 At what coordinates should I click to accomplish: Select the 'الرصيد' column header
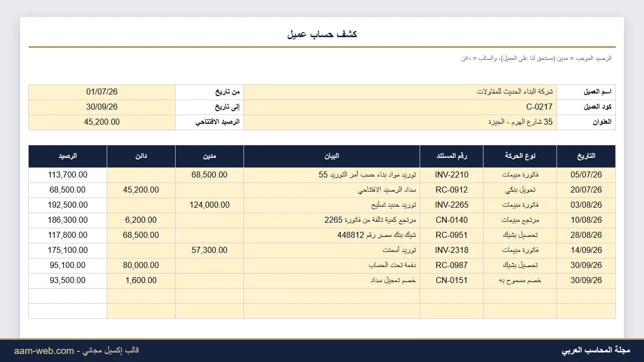(68, 156)
